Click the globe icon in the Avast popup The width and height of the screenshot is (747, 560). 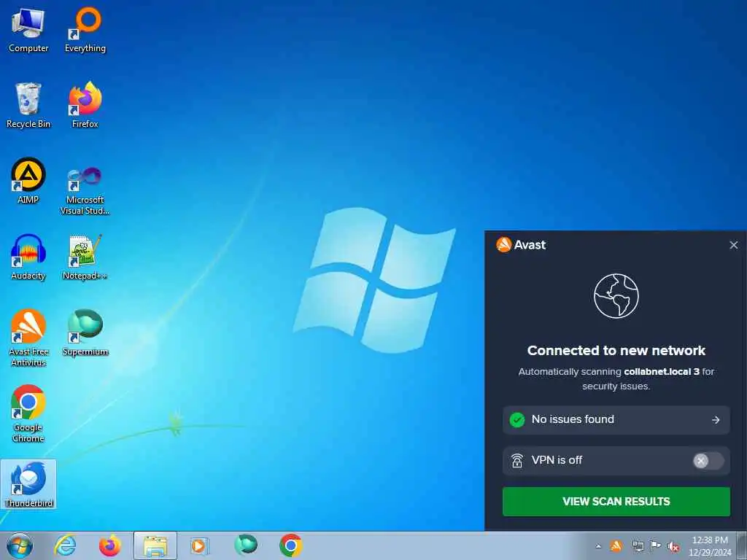[x=616, y=296]
